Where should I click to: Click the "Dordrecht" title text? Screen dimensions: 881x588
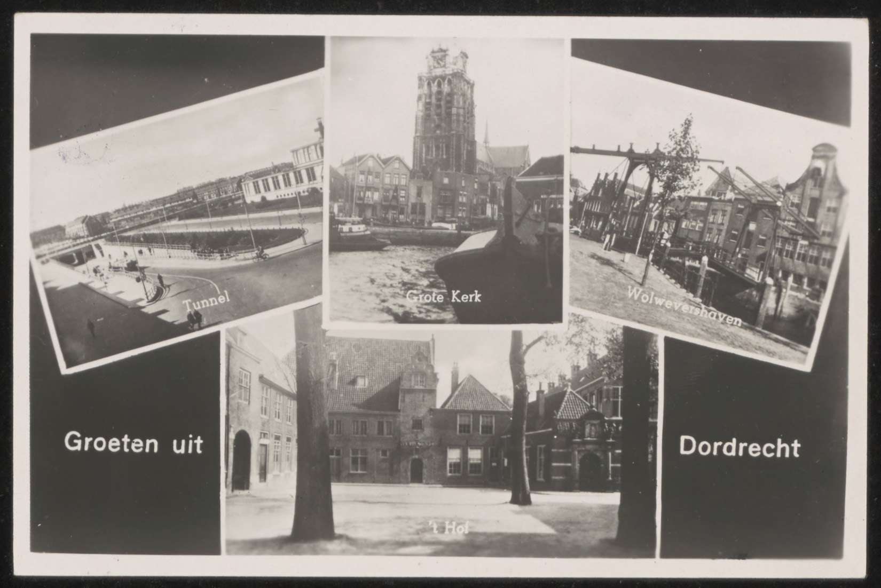pyautogui.click(x=740, y=447)
